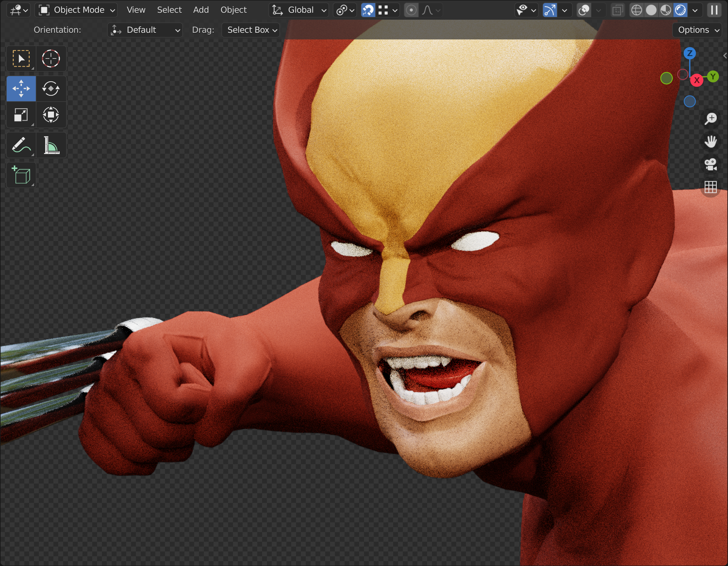Choose the Scale tool
This screenshot has width=728, height=566.
pos(21,115)
